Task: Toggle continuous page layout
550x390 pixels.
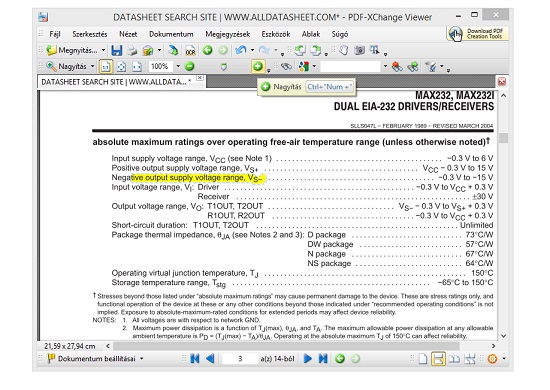Action: [x=438, y=359]
